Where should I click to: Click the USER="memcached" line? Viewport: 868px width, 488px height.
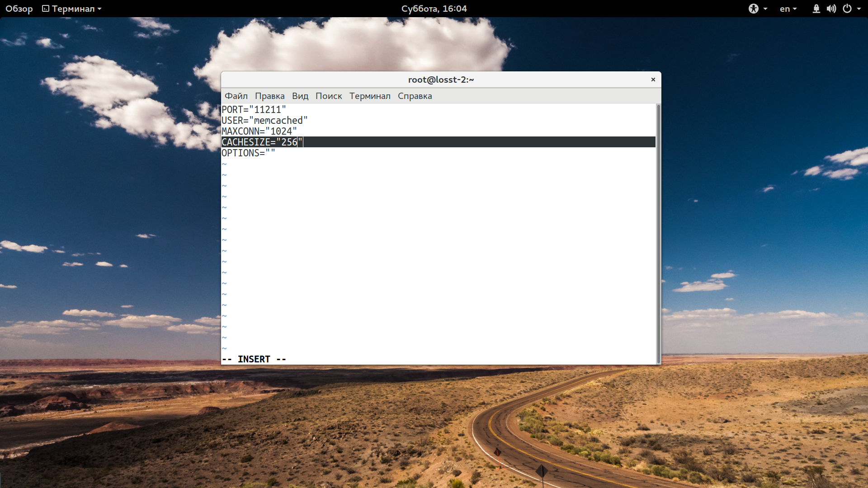[264, 120]
